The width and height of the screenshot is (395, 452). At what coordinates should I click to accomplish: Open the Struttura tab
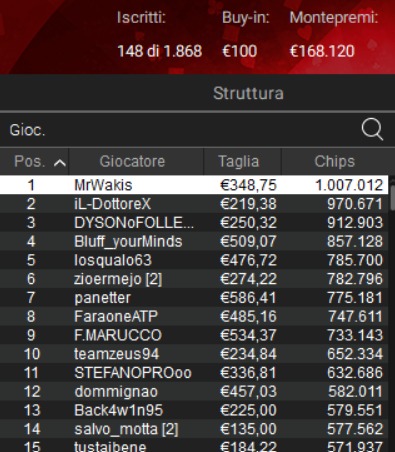[248, 93]
